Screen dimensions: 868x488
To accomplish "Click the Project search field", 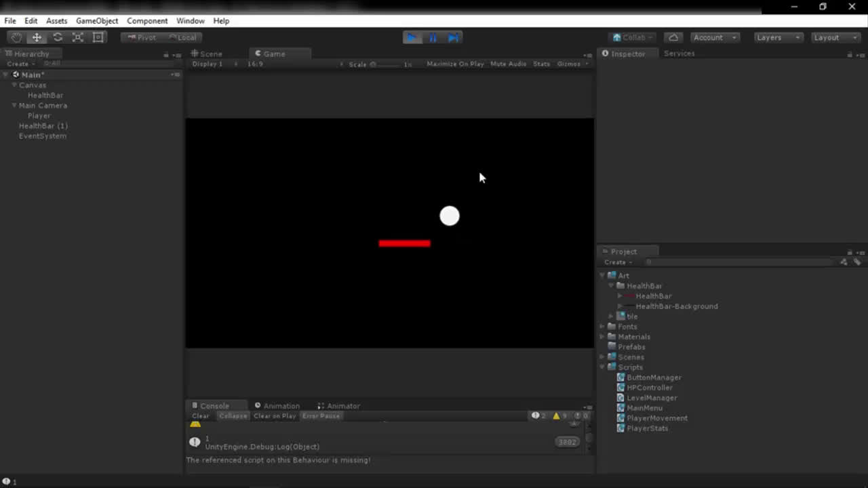I will coord(739,262).
